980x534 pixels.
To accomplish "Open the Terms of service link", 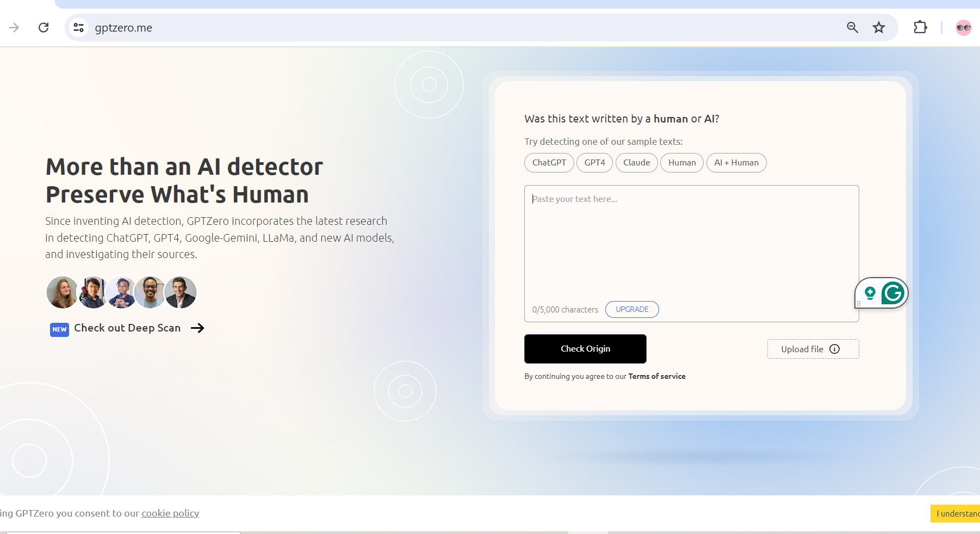I will coord(656,376).
